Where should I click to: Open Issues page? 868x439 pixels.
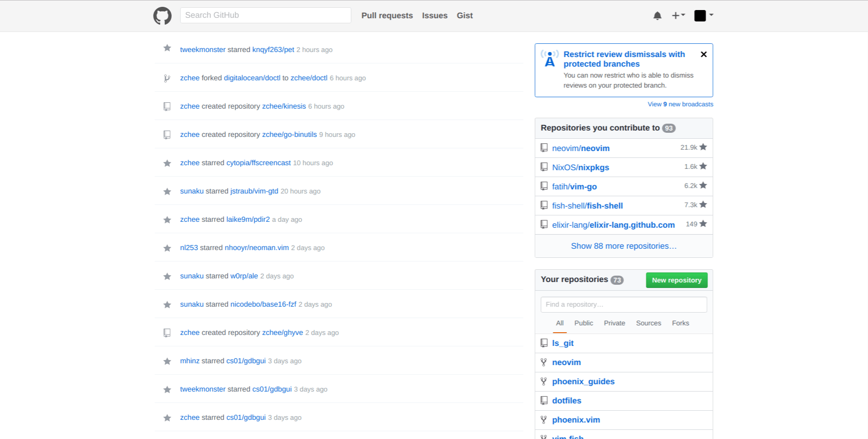[x=435, y=16]
